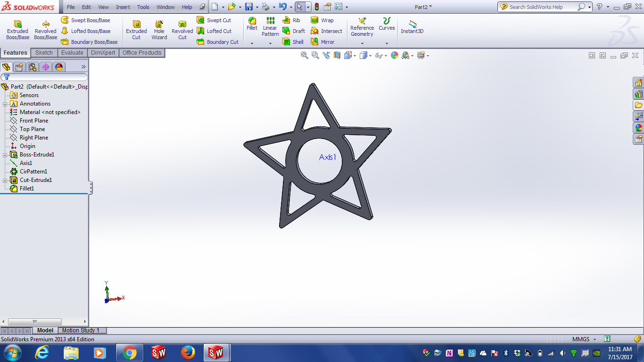Choose Swept Boss/Base

point(85,20)
